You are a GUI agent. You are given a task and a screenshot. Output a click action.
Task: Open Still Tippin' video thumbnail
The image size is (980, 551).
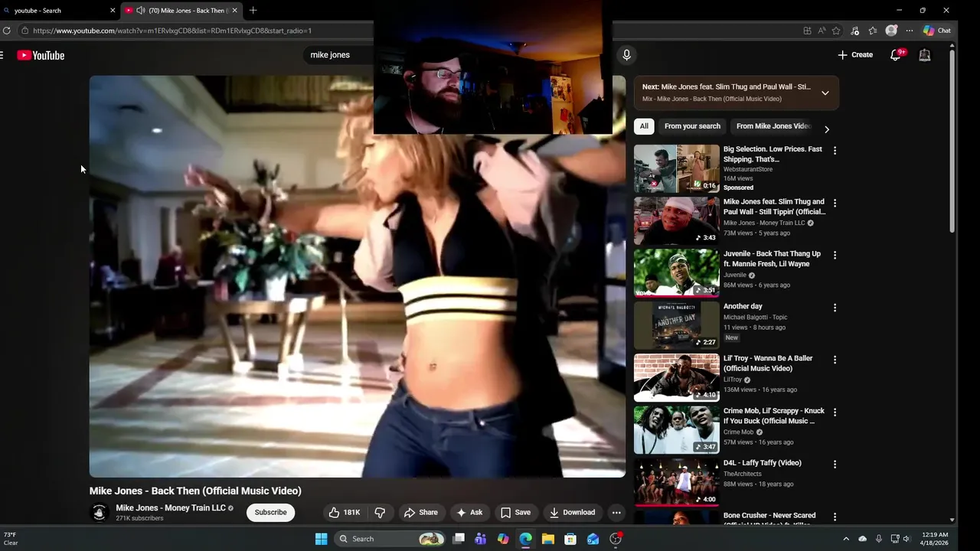[x=677, y=221]
